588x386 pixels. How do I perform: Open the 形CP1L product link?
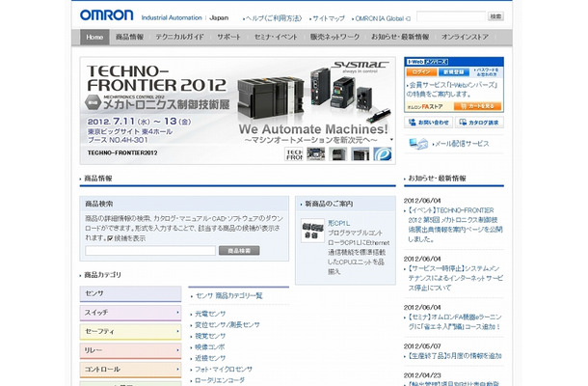pos(339,223)
